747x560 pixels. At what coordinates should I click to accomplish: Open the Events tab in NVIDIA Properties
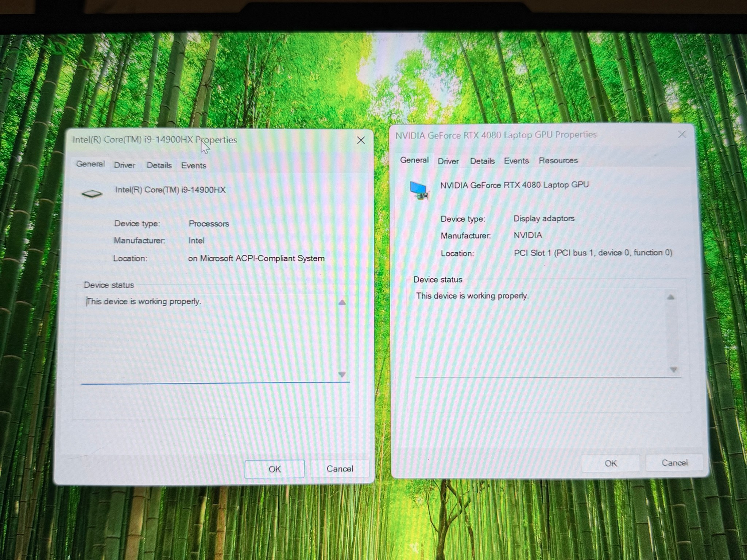(516, 161)
